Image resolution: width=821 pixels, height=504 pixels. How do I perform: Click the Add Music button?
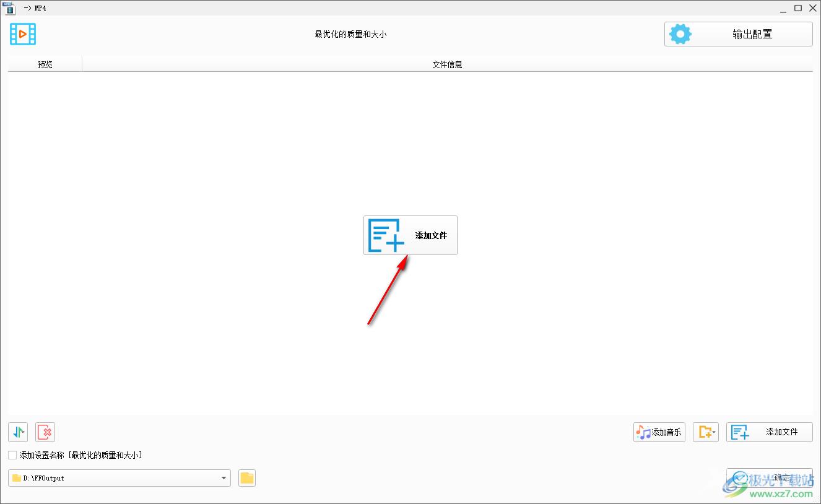click(659, 432)
